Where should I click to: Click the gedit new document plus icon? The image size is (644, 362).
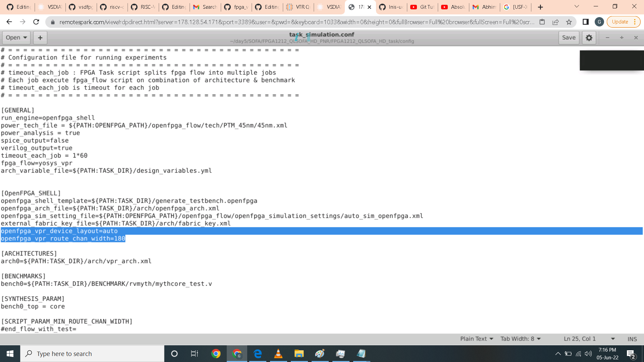pyautogui.click(x=40, y=38)
